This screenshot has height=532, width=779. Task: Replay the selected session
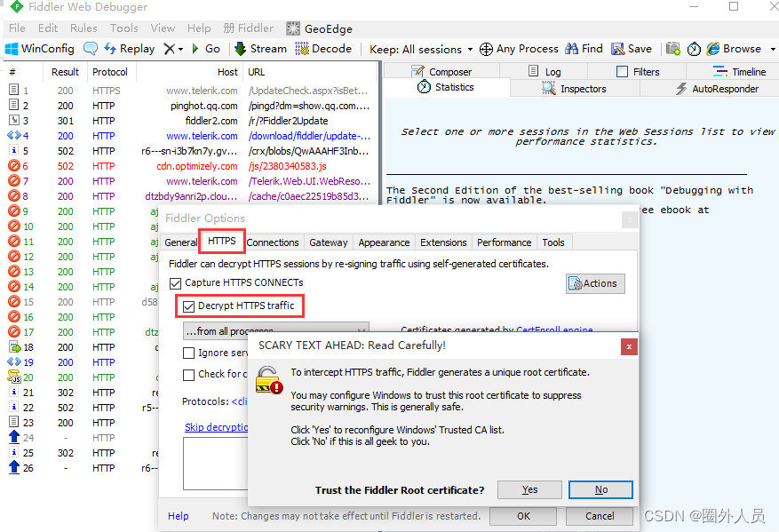tap(129, 49)
